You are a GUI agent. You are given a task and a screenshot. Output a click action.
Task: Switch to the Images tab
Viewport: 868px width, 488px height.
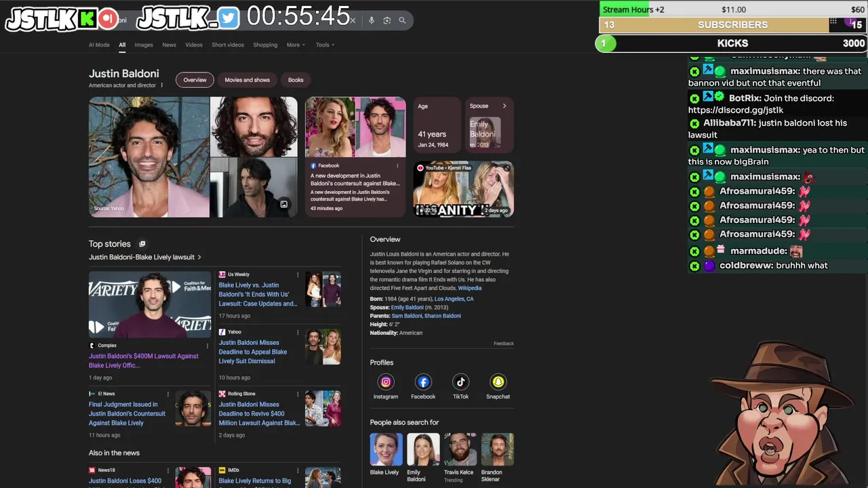(x=144, y=45)
